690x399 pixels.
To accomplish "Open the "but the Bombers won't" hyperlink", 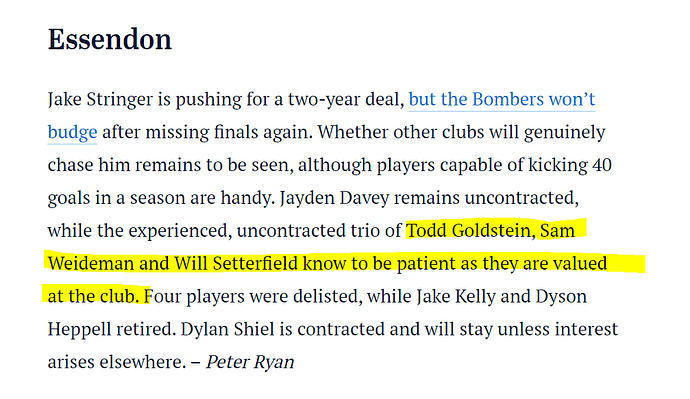I will [502, 99].
